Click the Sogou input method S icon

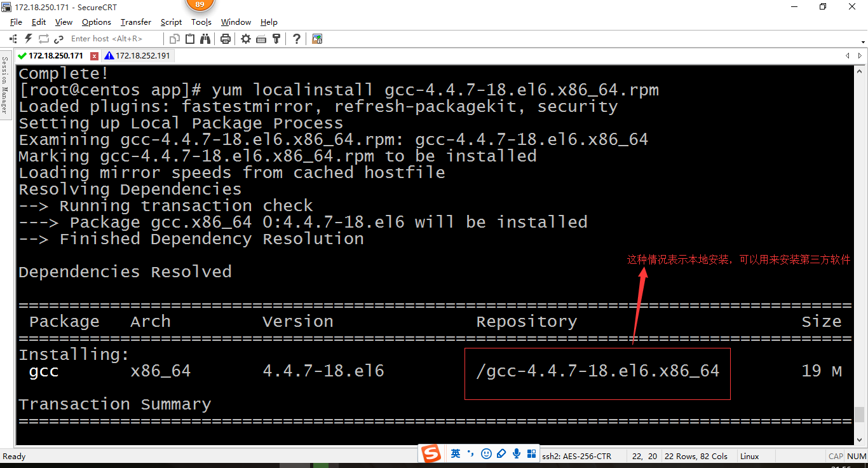tap(431, 454)
